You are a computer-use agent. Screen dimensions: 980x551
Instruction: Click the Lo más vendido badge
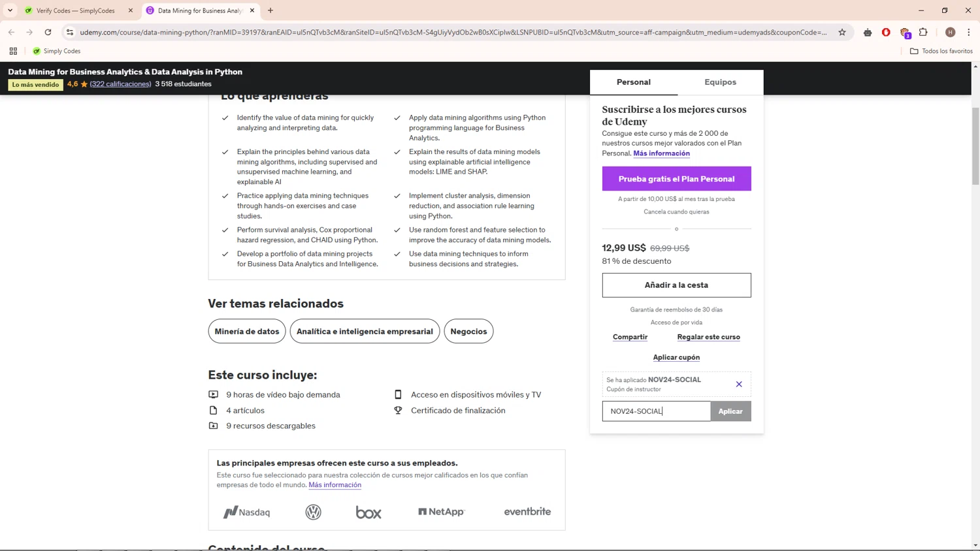[x=35, y=85]
